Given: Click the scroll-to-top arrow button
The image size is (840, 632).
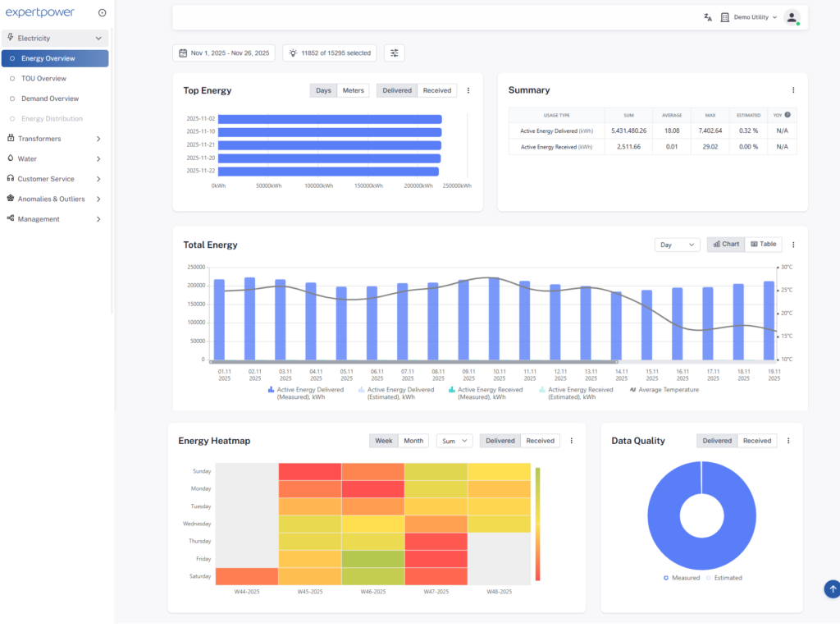Looking at the screenshot, I should (x=832, y=588).
